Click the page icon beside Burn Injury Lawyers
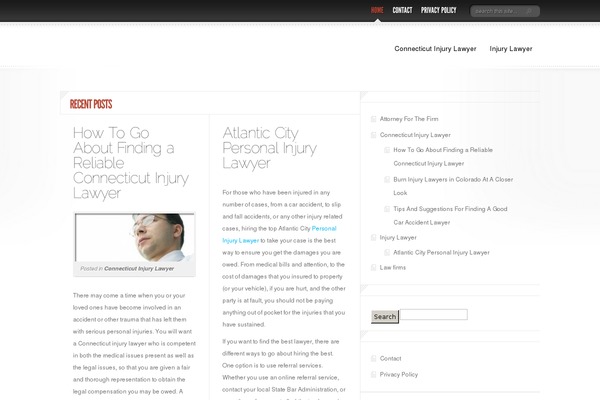 click(387, 180)
